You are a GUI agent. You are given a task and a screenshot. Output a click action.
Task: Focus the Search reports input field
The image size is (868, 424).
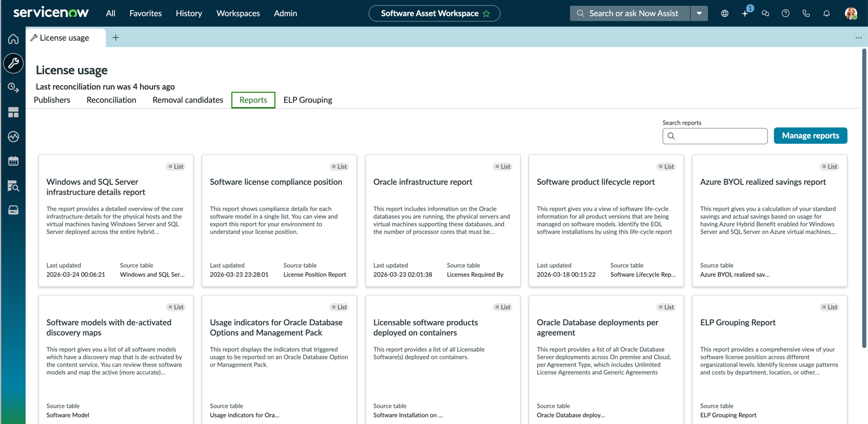(715, 136)
